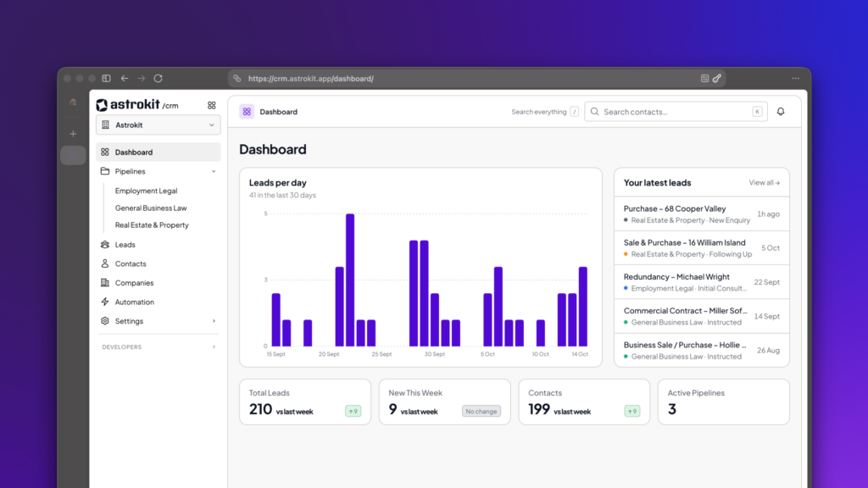Collapse the Pipelines chevron
This screenshot has width=868, height=488.
point(214,171)
